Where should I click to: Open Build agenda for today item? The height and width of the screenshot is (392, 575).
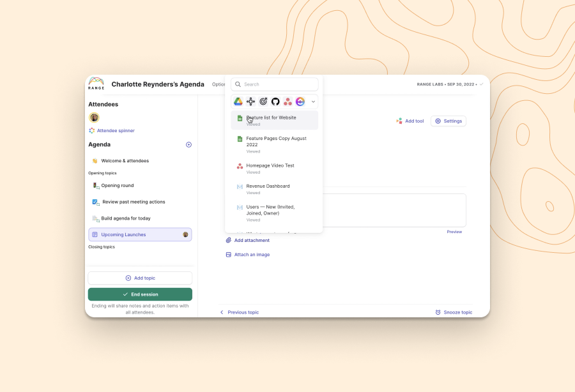point(140,218)
